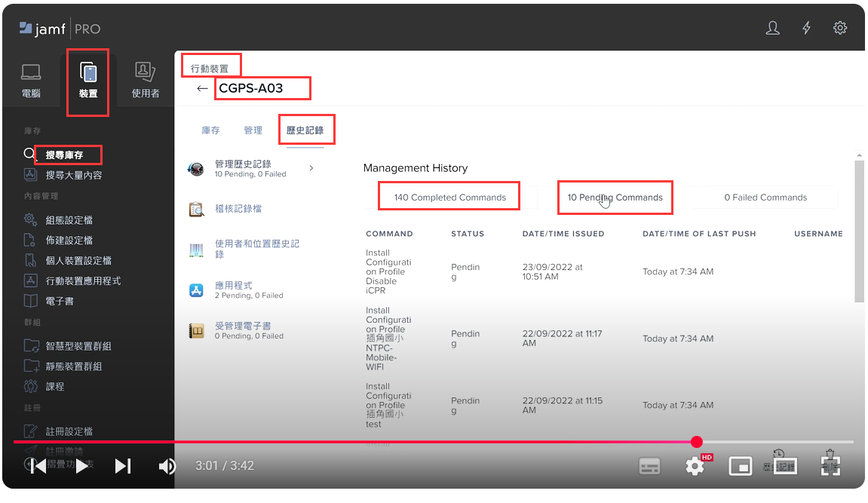Click the 應用程式 App Store icon

197,290
